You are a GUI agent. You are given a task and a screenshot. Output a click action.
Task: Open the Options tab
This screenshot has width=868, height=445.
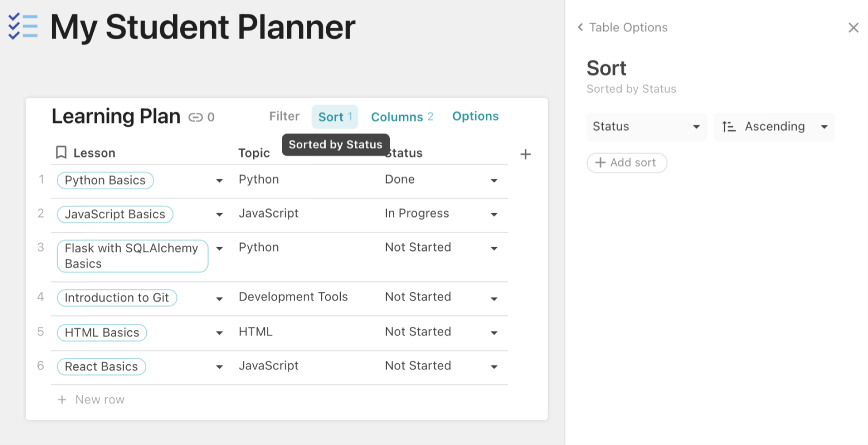pos(475,117)
